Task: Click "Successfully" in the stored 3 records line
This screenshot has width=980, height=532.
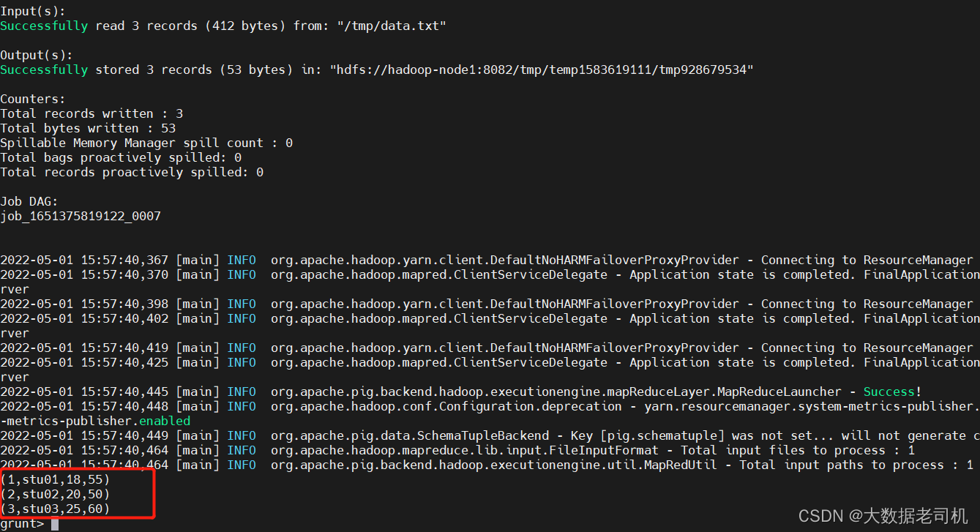Action: point(44,70)
